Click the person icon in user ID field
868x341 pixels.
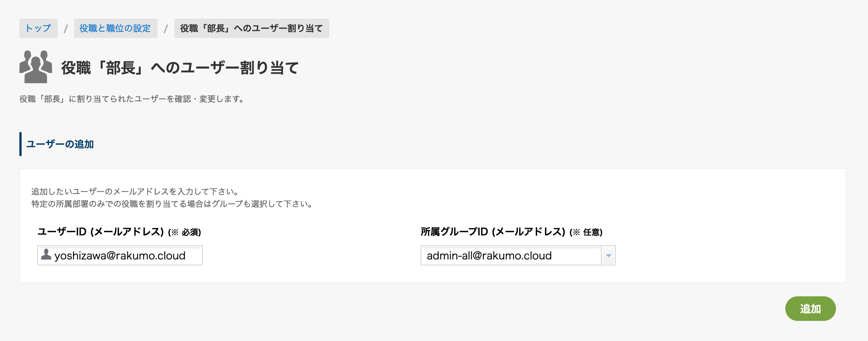46,255
